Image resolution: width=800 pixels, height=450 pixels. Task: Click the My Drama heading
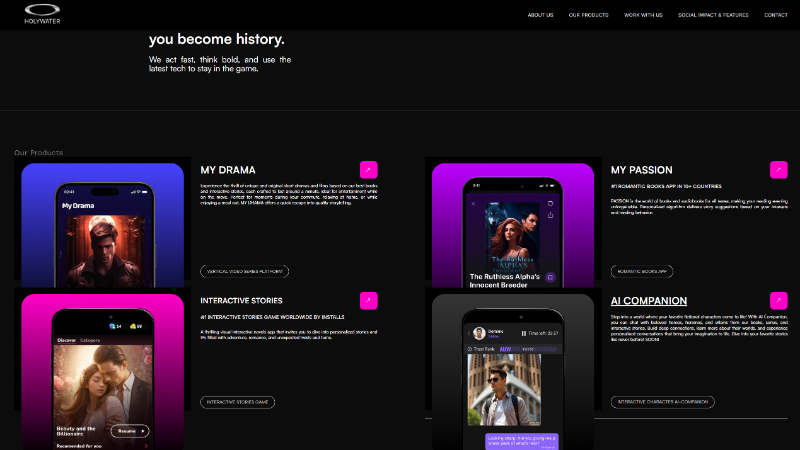click(228, 170)
